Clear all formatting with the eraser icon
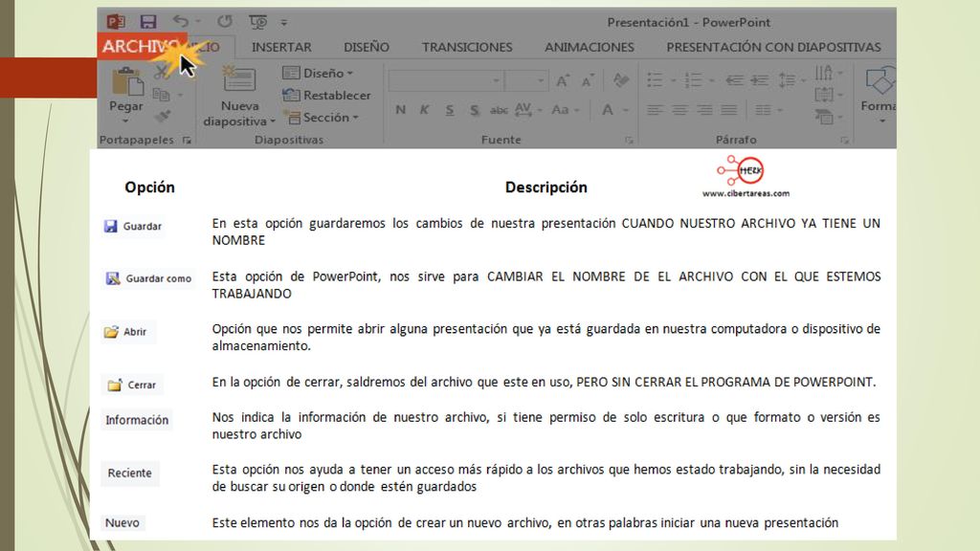Screen dimensions: 980x551 pos(620,80)
